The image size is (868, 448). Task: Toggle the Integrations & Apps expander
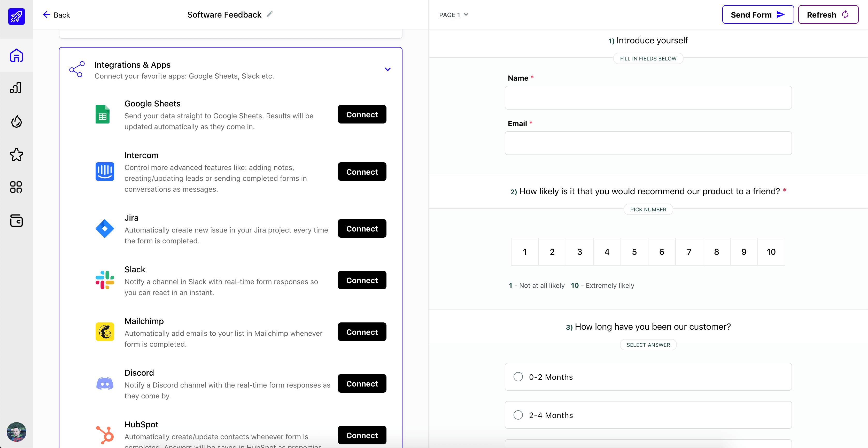coord(388,68)
